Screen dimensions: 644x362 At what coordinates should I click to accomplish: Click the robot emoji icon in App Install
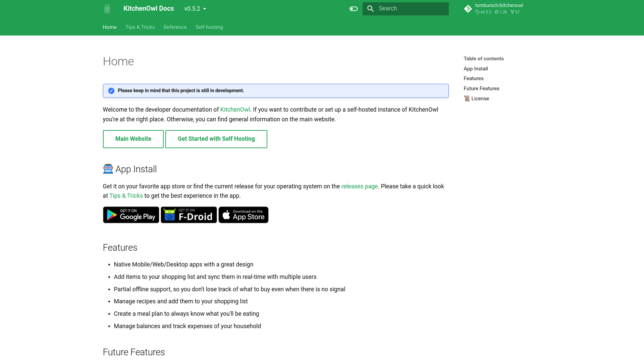[x=108, y=169]
